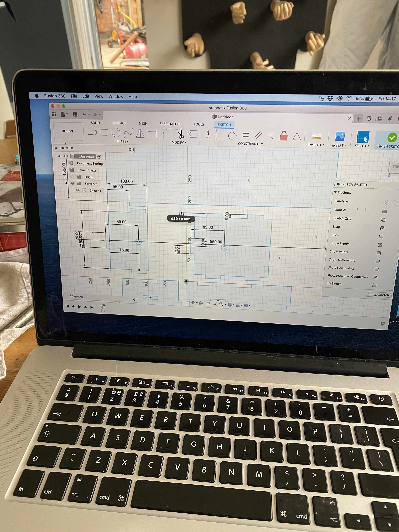Apply the Equal constraint

coord(246,135)
